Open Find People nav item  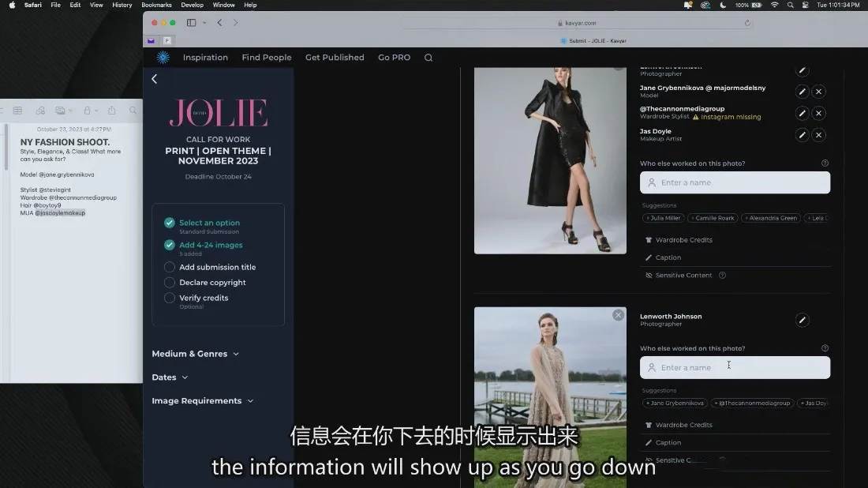click(x=266, y=58)
